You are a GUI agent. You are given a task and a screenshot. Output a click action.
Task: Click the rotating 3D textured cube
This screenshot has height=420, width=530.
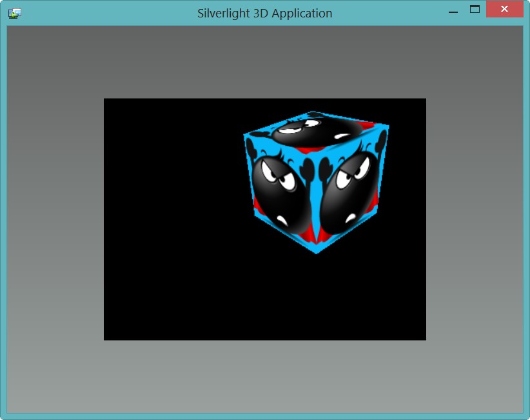pyautogui.click(x=317, y=182)
